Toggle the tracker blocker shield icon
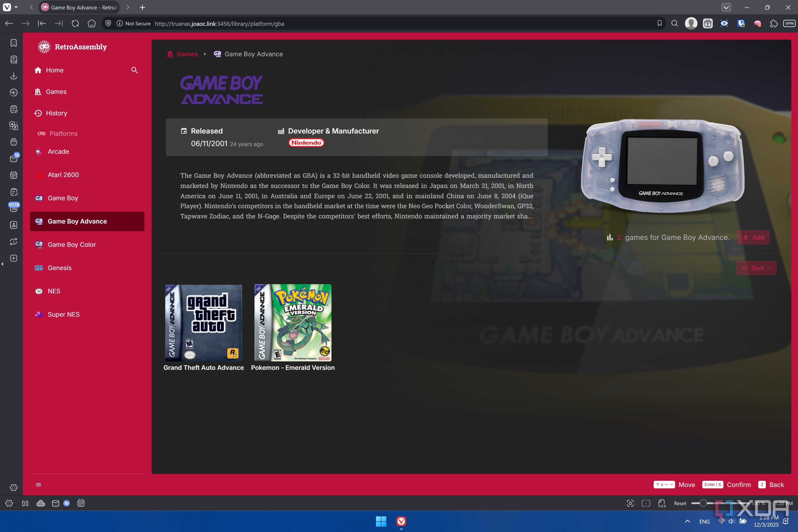The height and width of the screenshot is (532, 798). point(108,24)
